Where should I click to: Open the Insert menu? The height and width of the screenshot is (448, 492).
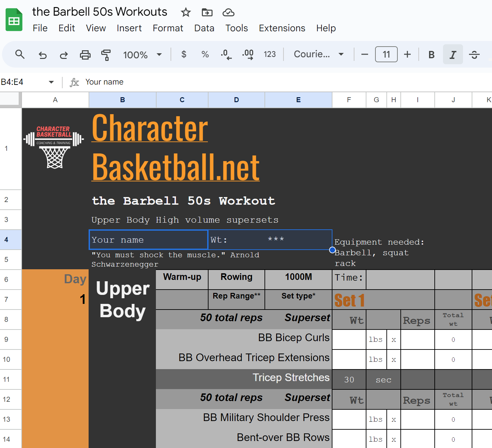129,28
